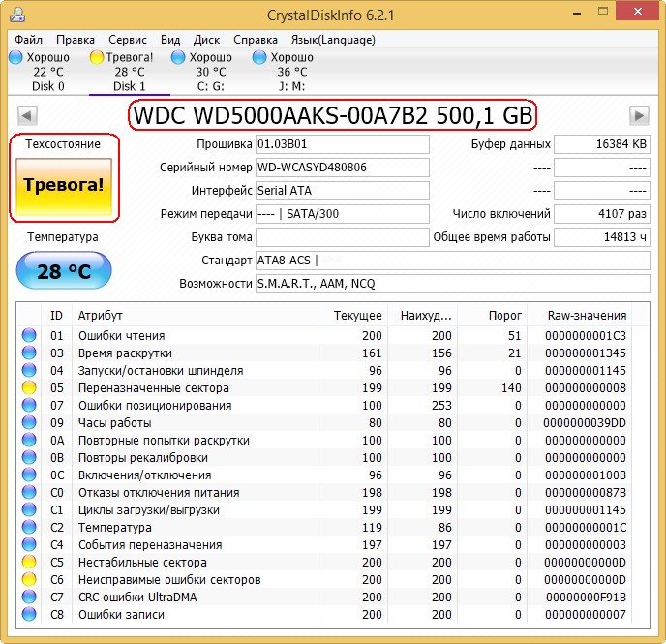
Task: Click yellow icon of Неисправимые ошибки секторов row
Action: (29, 579)
